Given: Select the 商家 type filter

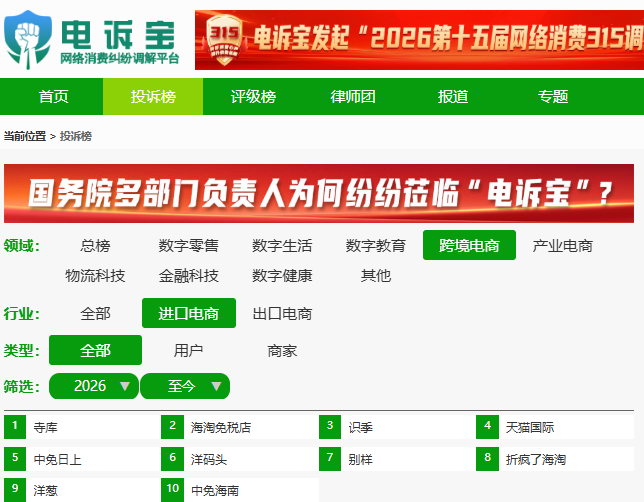Looking at the screenshot, I should click(x=282, y=350).
